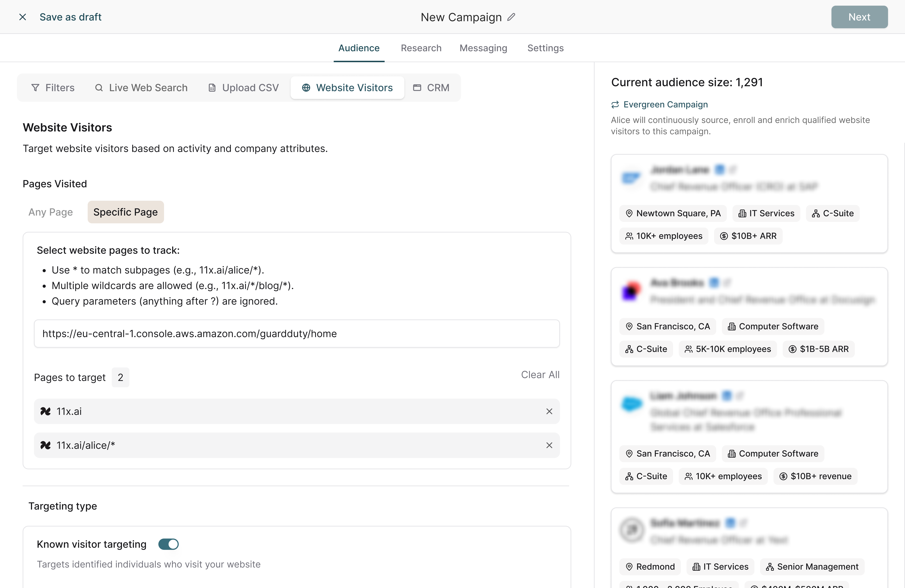This screenshot has height=588, width=905.
Task: Close the campaign editor with X icon
Action: (23, 17)
